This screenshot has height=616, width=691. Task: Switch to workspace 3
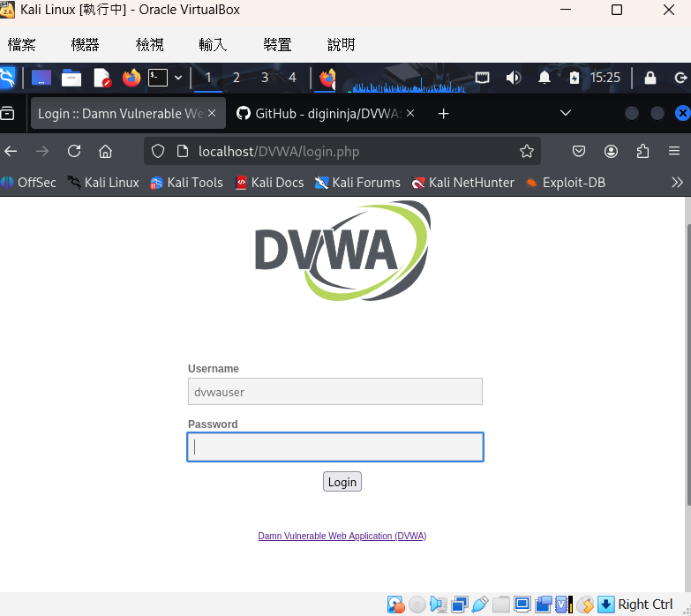(265, 78)
